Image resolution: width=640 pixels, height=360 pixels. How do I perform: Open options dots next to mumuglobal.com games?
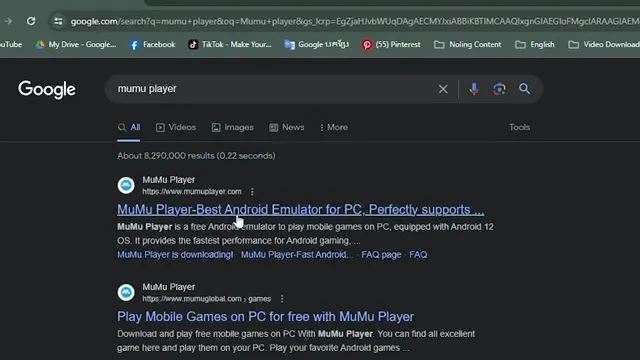[x=282, y=299]
